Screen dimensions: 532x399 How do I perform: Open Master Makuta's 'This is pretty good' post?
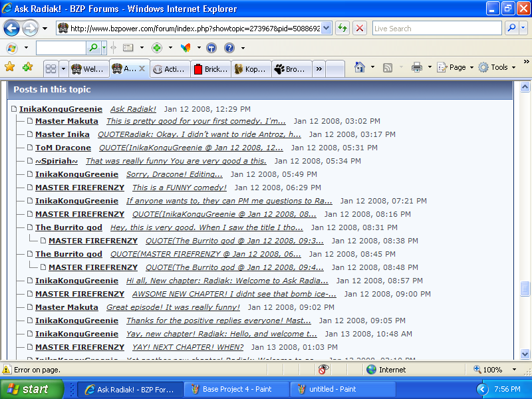[196, 121]
